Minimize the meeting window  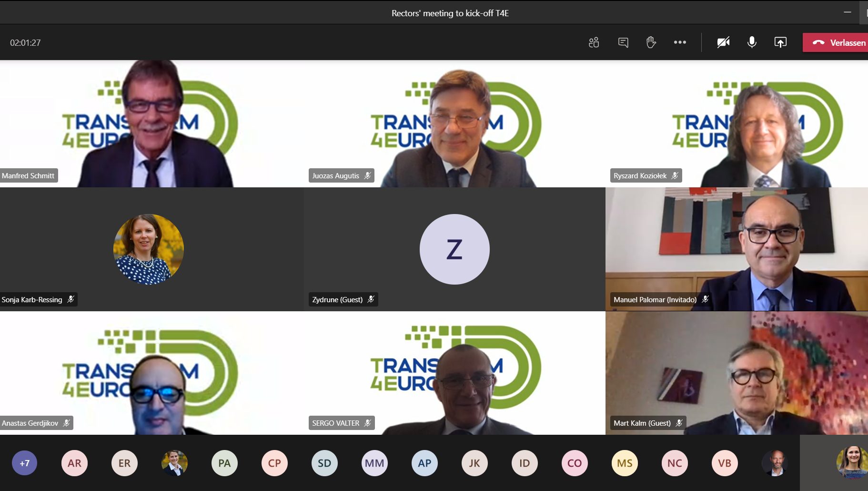click(847, 12)
